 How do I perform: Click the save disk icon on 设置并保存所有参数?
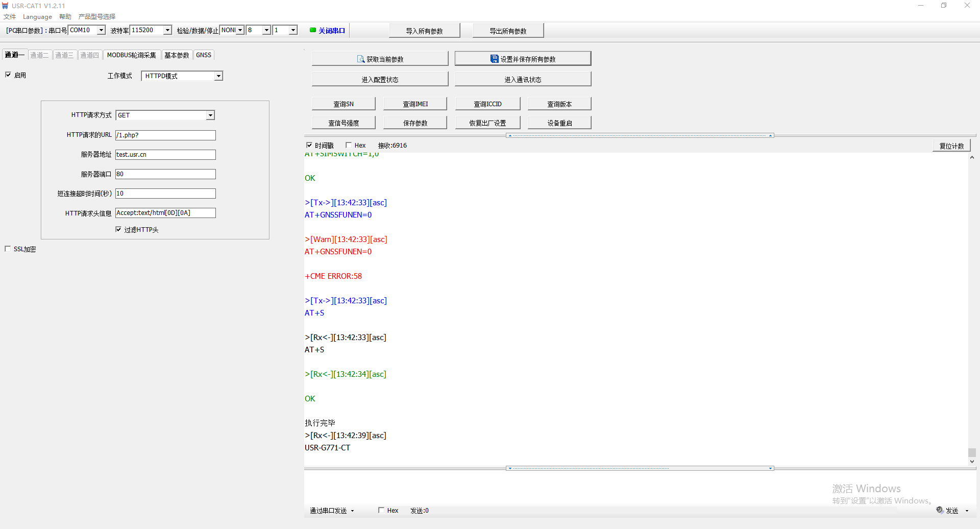[x=494, y=59]
